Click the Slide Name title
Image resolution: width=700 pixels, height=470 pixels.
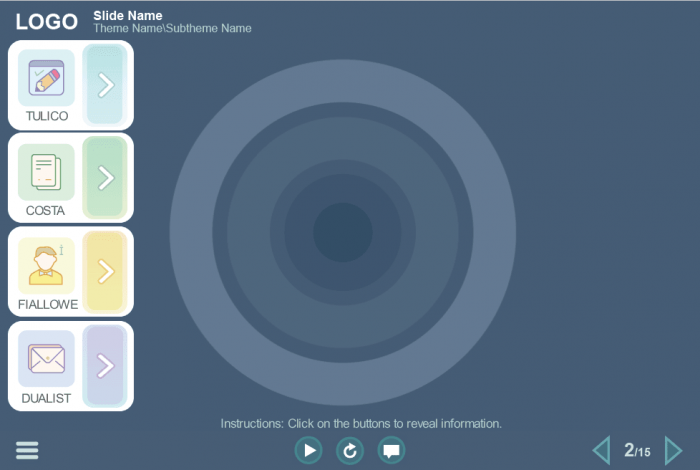[127, 15]
